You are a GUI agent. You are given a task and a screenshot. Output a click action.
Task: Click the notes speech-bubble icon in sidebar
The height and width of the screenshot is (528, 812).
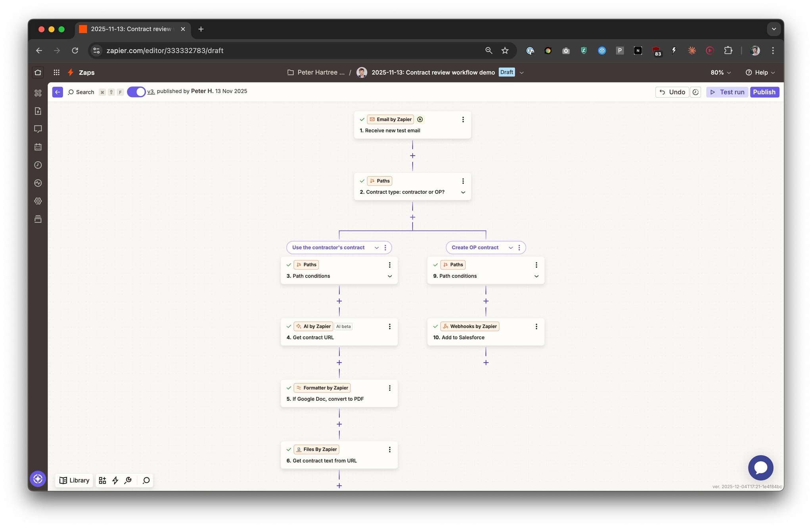pyautogui.click(x=38, y=129)
